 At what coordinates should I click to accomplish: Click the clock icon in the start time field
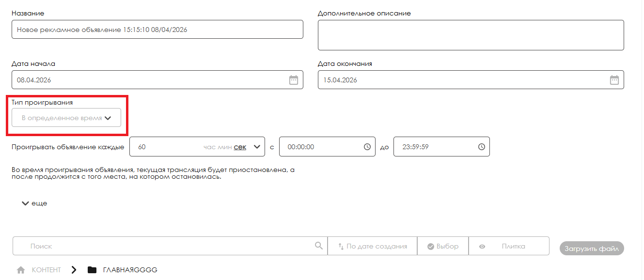367,147
